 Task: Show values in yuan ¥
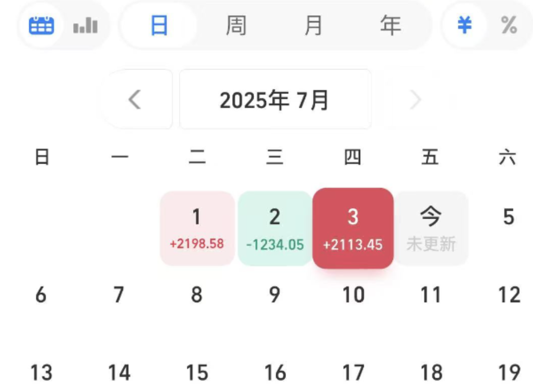point(464,25)
